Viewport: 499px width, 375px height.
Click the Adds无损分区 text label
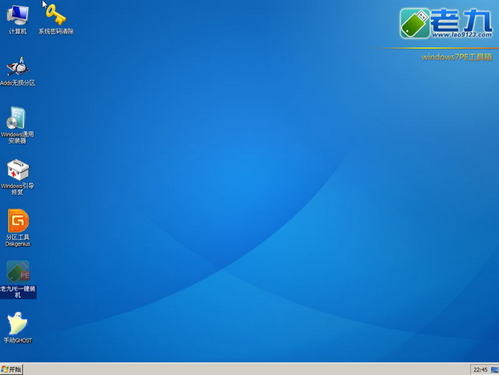click(x=18, y=83)
